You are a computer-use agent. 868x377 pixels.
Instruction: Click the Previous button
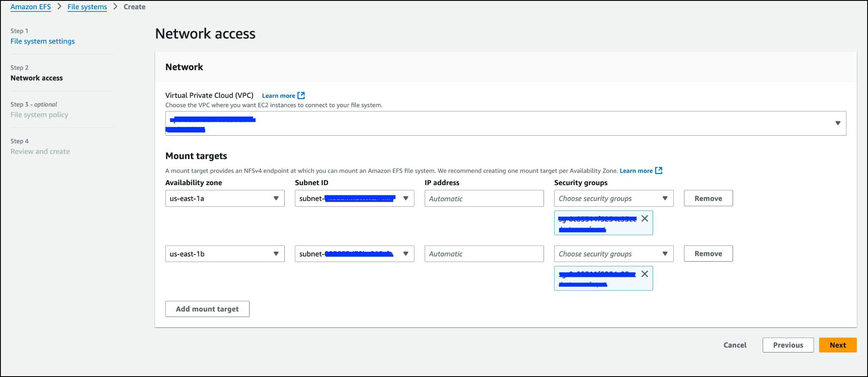tap(788, 345)
